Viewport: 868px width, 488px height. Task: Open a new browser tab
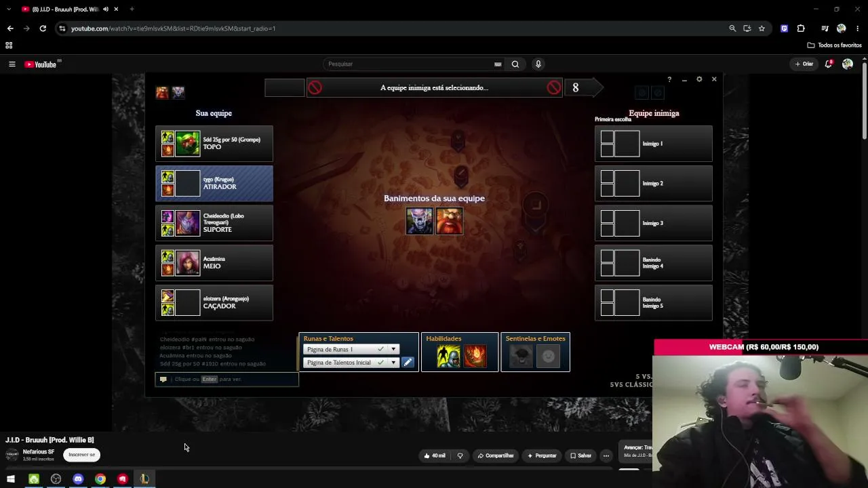pos(132,9)
